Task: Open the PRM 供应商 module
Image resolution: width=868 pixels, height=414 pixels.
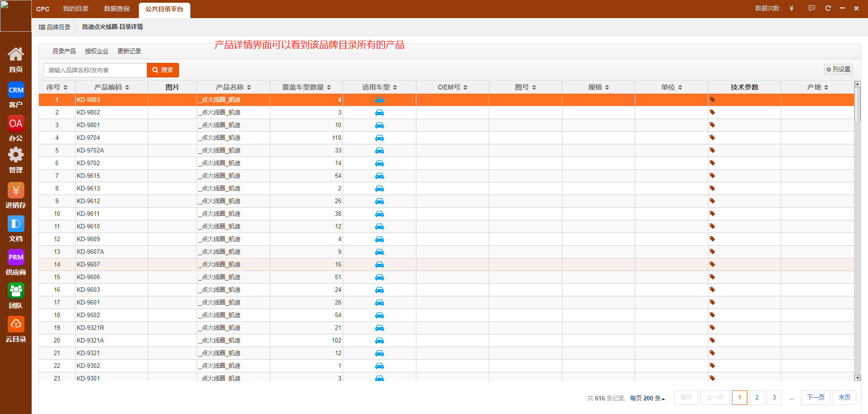Action: (16, 262)
